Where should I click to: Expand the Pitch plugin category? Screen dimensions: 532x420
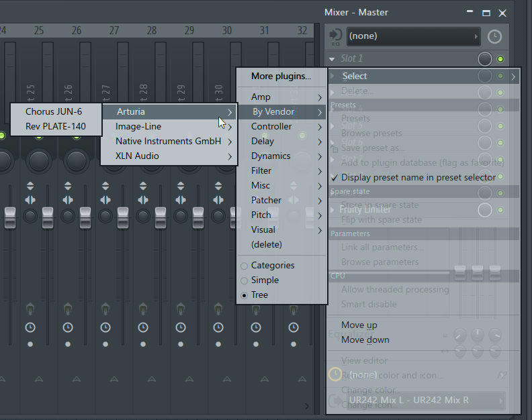pyautogui.click(x=281, y=215)
